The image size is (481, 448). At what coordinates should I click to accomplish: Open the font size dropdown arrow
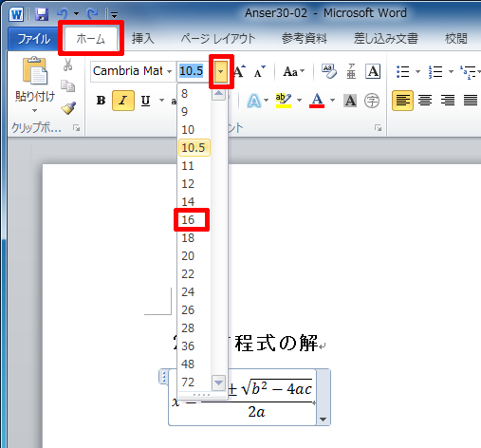tap(221, 71)
